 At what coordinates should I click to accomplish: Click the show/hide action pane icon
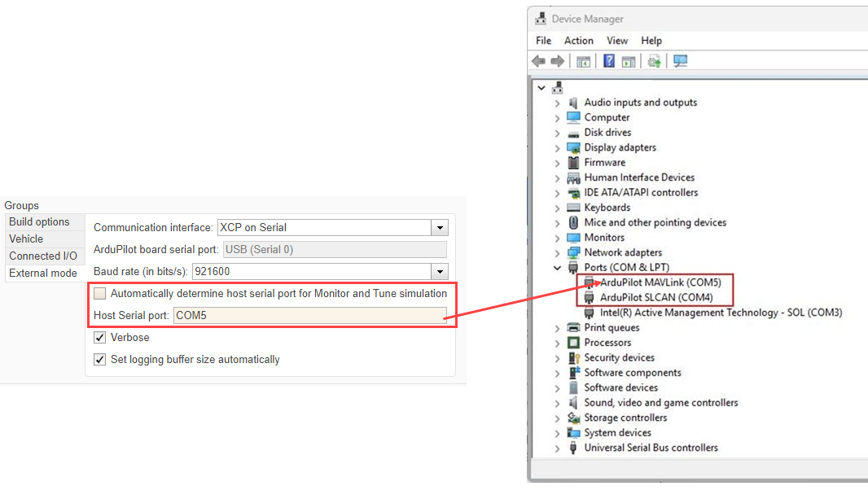coord(628,61)
